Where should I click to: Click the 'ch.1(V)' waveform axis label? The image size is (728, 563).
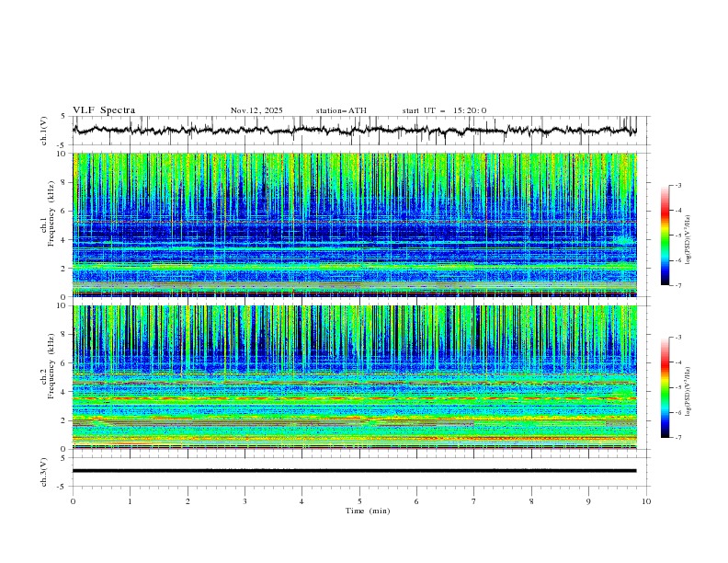(x=44, y=131)
